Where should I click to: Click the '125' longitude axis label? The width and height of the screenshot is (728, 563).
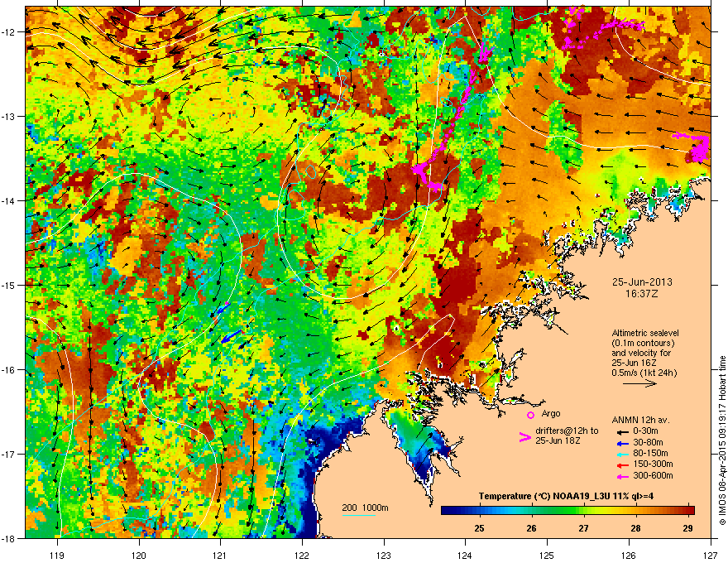point(548,555)
